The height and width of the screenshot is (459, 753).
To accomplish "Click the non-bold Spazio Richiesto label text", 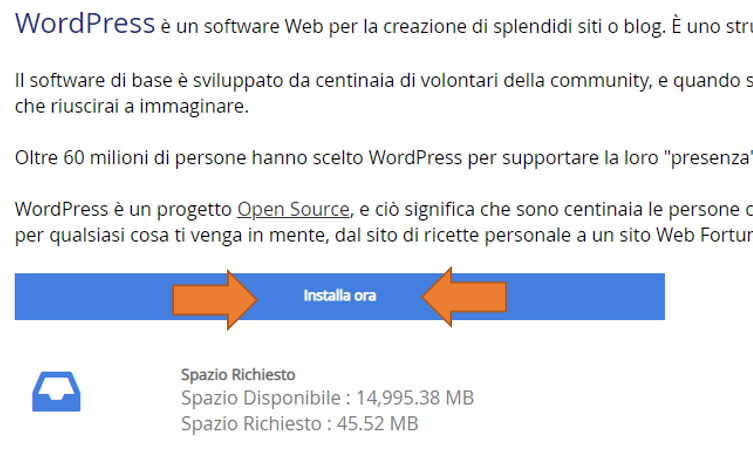I will (251, 424).
